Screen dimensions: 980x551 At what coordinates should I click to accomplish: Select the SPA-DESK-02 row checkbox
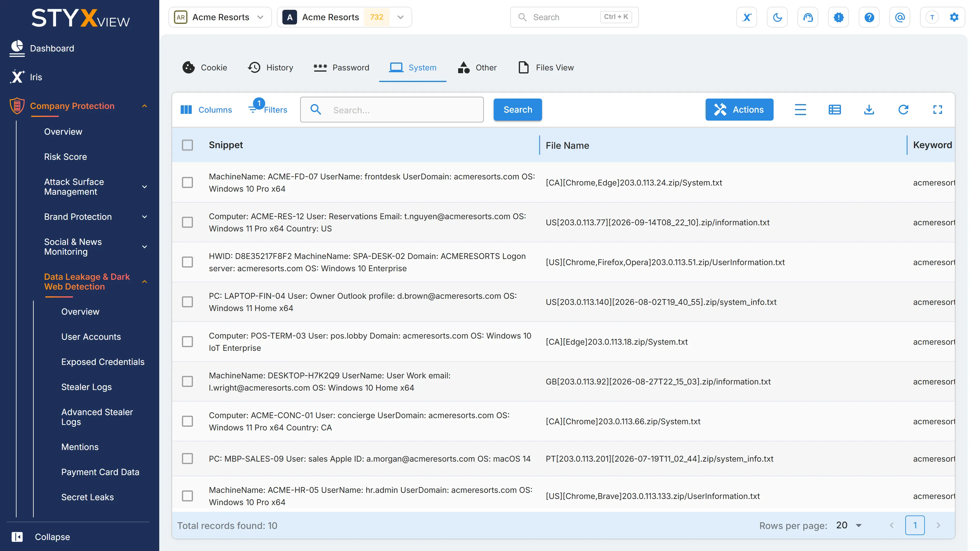(187, 262)
